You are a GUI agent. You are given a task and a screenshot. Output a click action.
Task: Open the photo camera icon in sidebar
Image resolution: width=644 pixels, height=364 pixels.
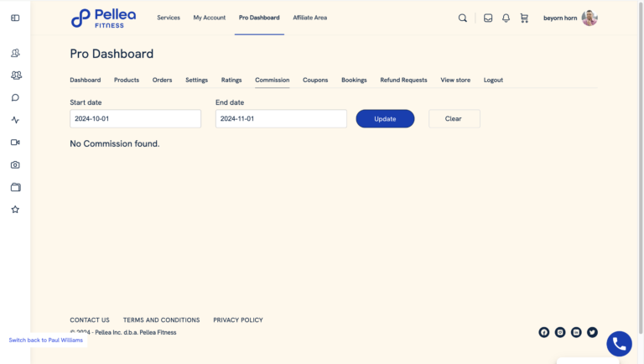tap(15, 164)
